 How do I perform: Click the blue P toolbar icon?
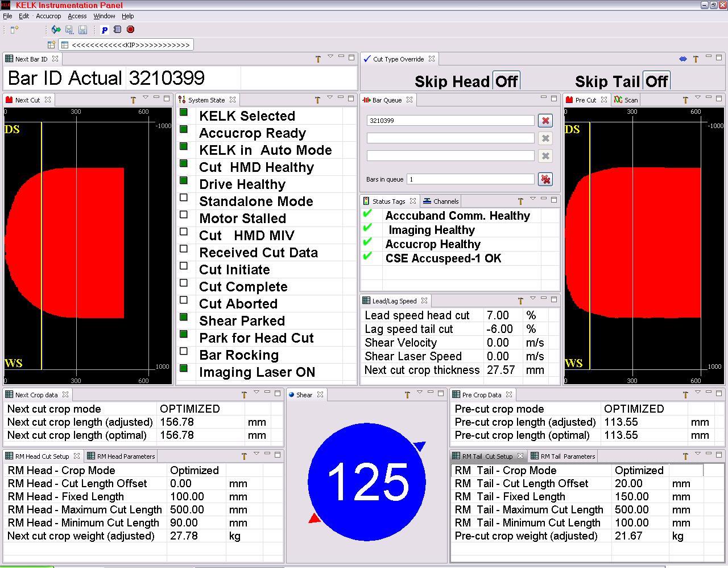point(105,30)
